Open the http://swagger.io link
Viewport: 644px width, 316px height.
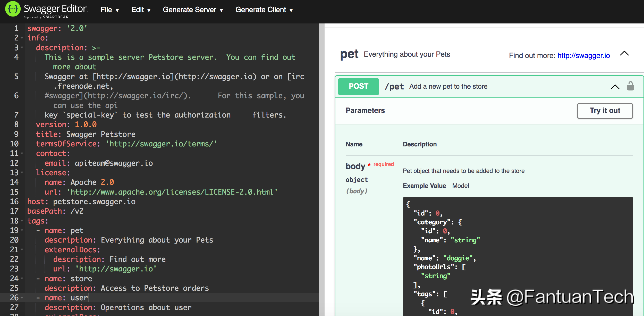point(583,55)
